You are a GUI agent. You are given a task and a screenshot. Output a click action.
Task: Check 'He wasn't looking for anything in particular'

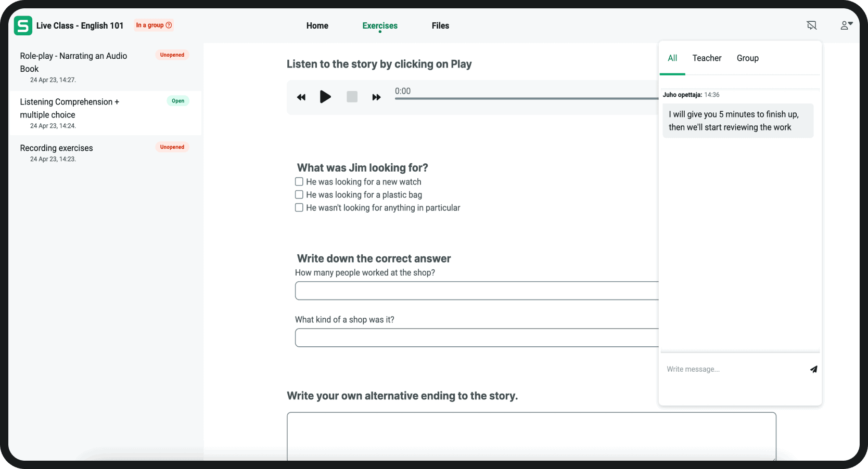[x=299, y=207]
